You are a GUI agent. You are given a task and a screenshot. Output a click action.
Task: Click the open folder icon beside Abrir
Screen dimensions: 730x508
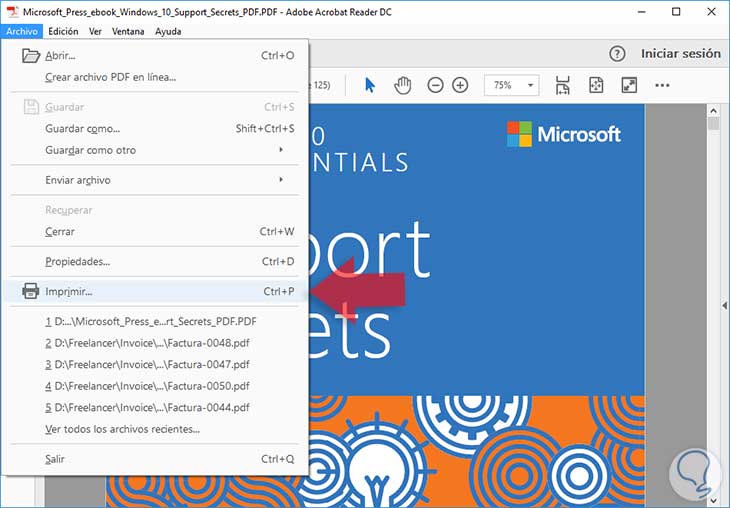coord(31,55)
